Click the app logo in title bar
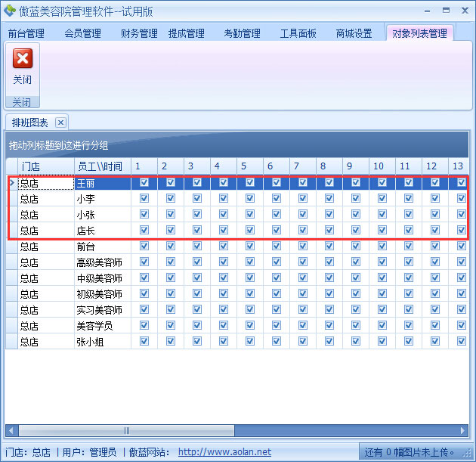Viewport: 476px width, 462px height. tap(11, 10)
